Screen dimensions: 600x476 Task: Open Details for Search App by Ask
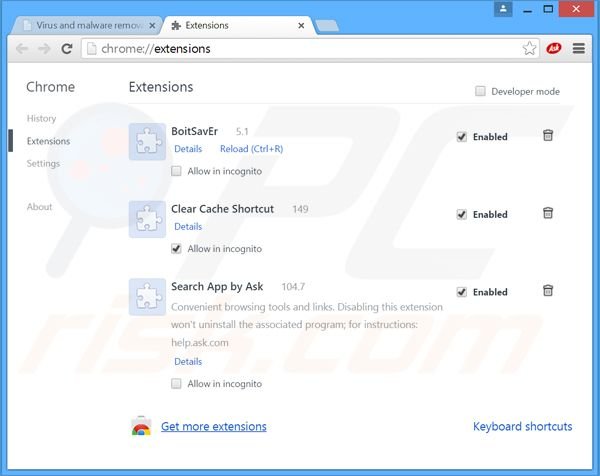pos(188,362)
